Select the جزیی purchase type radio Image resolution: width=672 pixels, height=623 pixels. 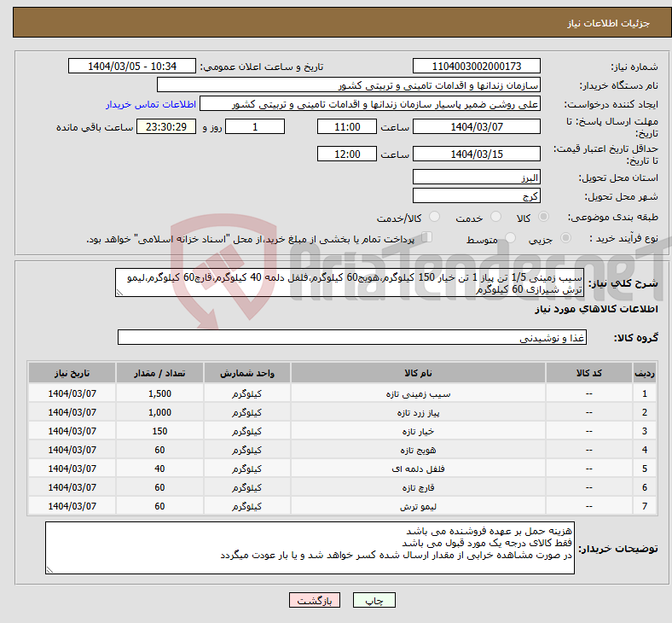click(x=565, y=238)
